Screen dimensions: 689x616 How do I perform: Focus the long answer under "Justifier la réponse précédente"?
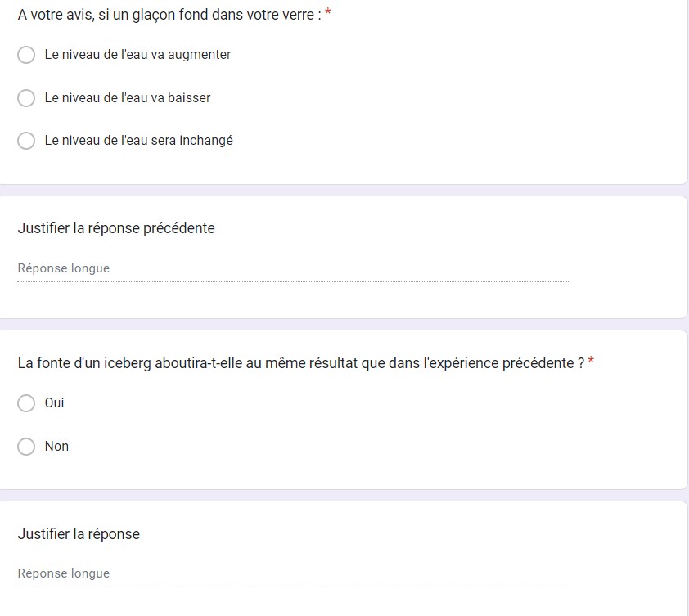click(292, 269)
